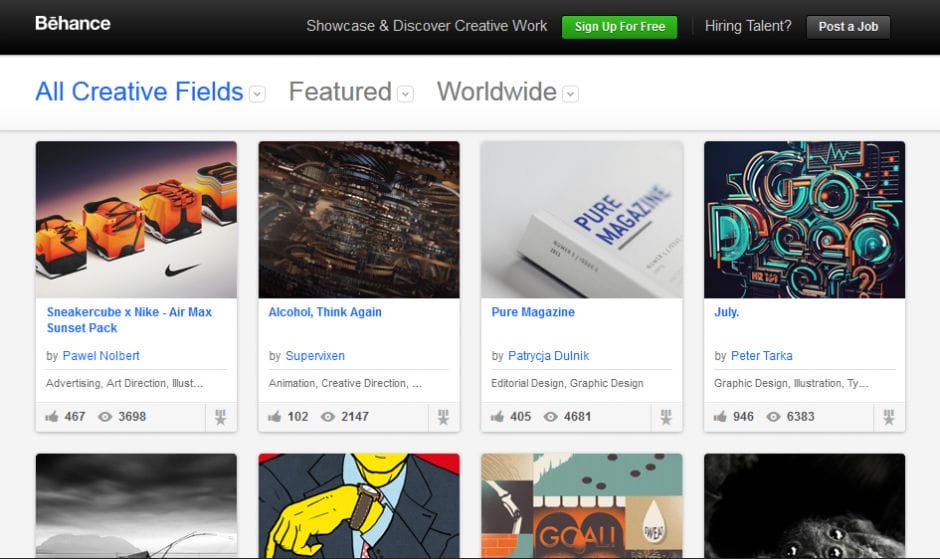Screen dimensions: 940x559
Task: Click thumbs-up icon showing 405 appreciations
Action: (497, 416)
